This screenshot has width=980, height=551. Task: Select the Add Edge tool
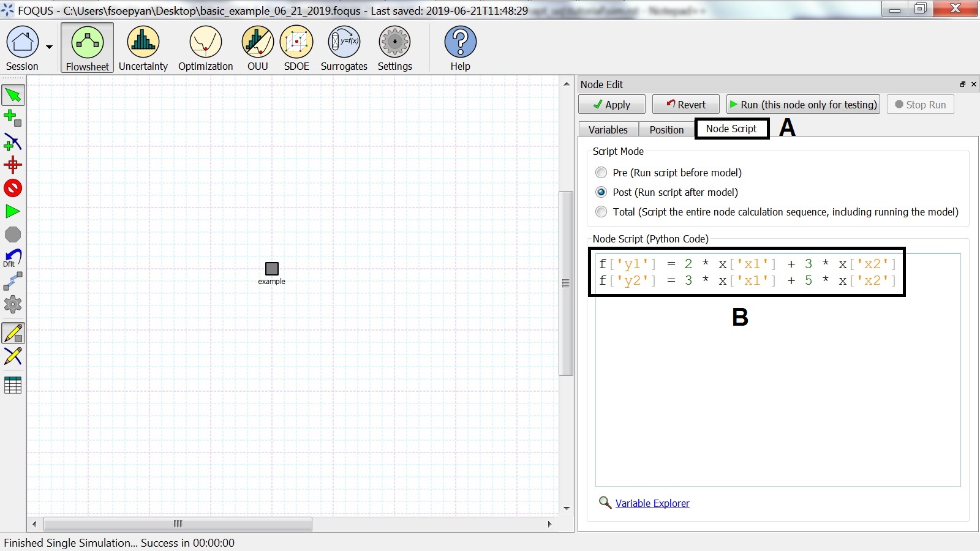(13, 141)
